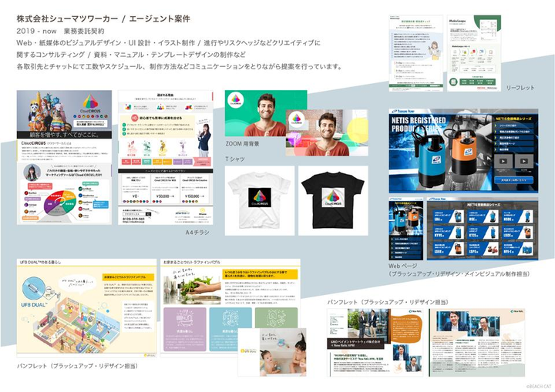Open the New Relic pamphlet interview text page
Screen dimensions: 555x392
click(477, 342)
